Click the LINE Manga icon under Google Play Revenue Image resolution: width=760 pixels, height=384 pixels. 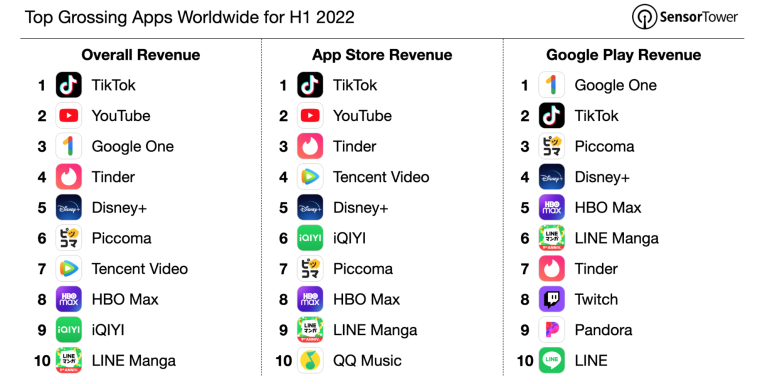click(552, 238)
